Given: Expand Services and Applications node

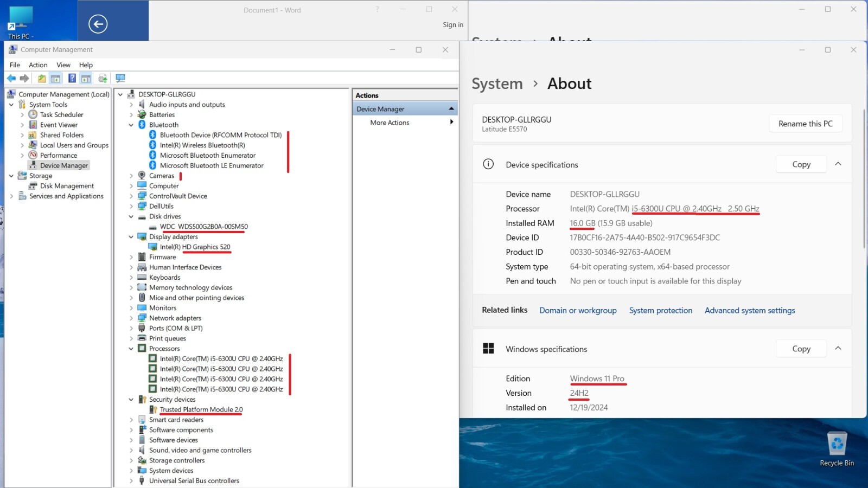Looking at the screenshot, I should tap(11, 196).
